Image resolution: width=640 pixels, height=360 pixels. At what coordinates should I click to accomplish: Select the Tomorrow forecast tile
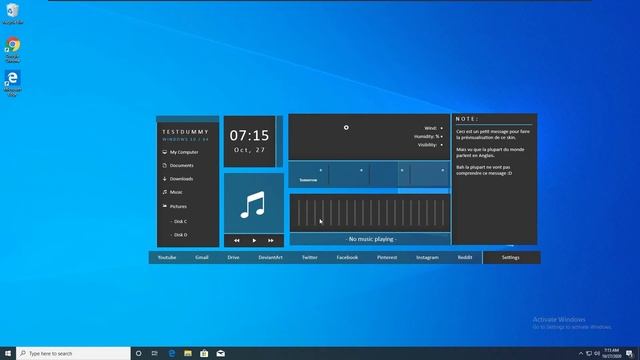coord(309,175)
